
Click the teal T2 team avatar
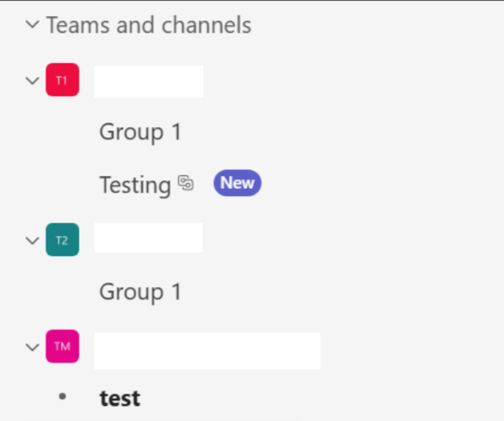[x=62, y=240]
